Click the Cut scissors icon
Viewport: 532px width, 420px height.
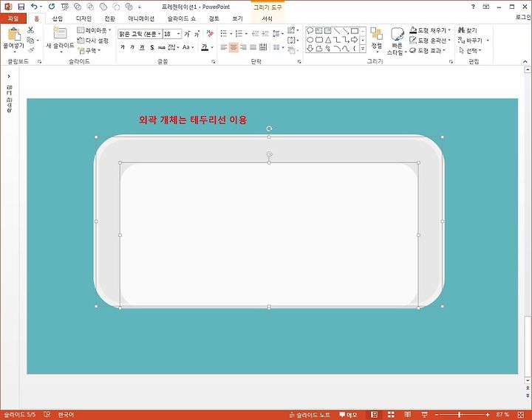pos(30,30)
